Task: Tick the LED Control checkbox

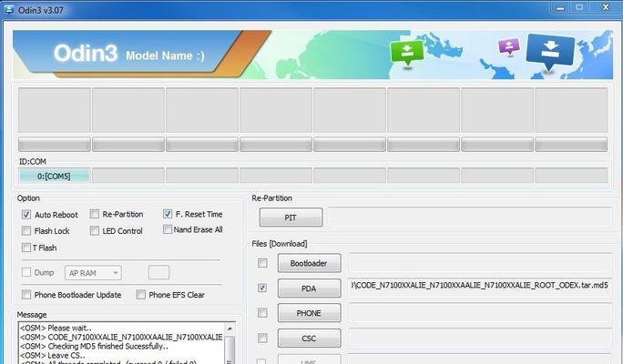Action: coord(94,230)
